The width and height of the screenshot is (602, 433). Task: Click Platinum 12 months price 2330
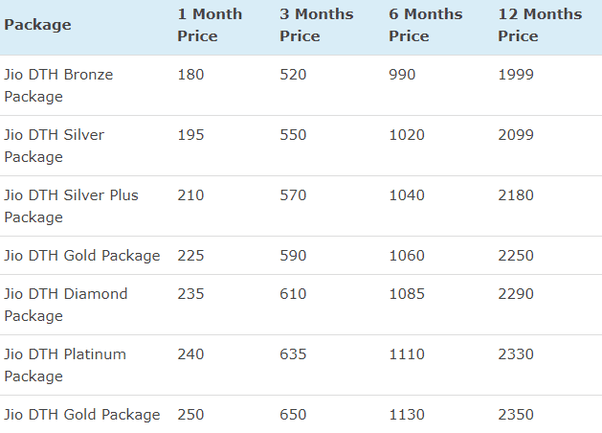tap(516, 354)
